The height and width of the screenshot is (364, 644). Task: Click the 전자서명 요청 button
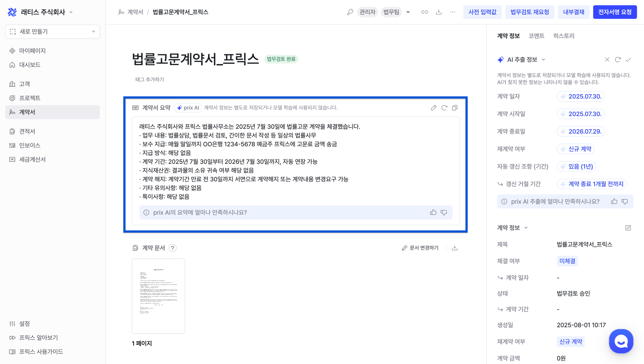tap(615, 12)
